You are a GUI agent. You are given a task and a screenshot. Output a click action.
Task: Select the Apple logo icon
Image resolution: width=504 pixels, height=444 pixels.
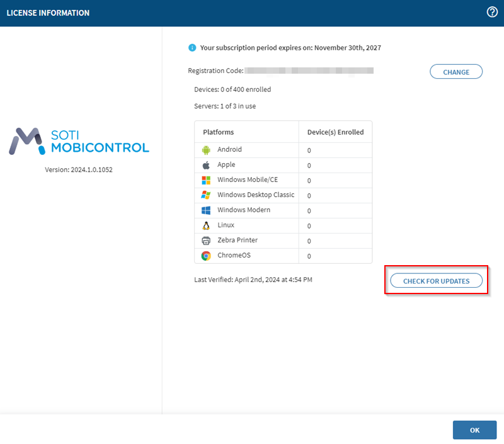pyautogui.click(x=205, y=165)
